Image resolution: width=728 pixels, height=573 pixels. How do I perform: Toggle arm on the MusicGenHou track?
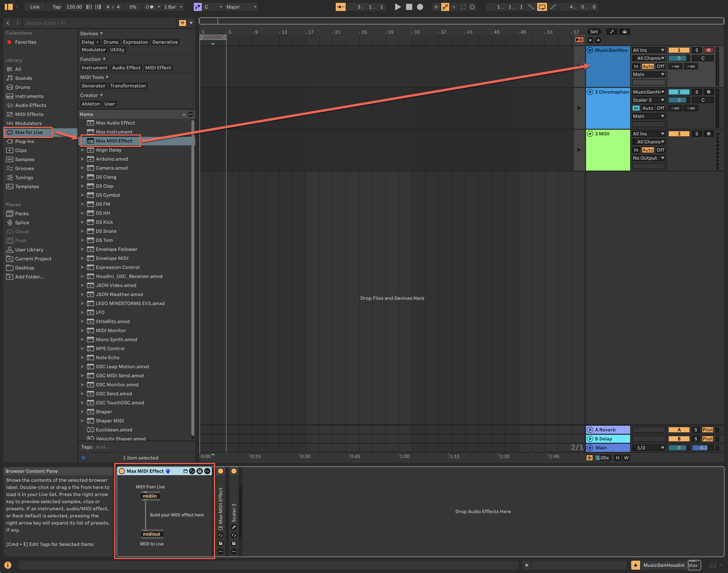(x=709, y=50)
